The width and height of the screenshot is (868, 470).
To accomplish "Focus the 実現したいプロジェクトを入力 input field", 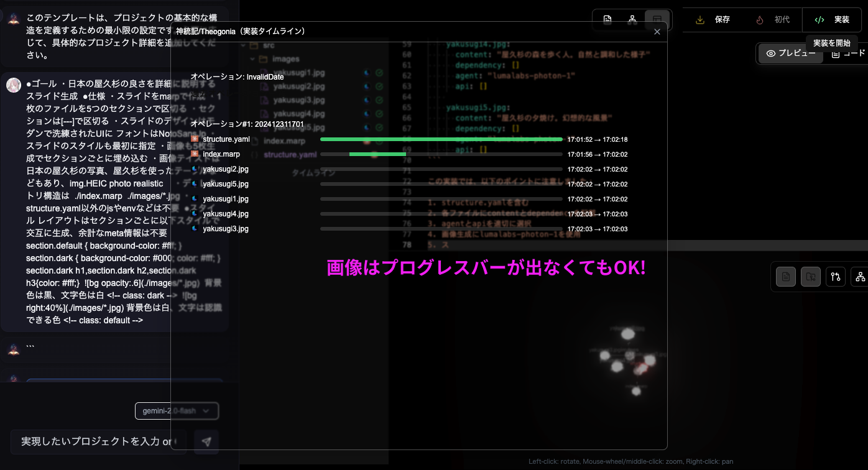I will click(98, 441).
